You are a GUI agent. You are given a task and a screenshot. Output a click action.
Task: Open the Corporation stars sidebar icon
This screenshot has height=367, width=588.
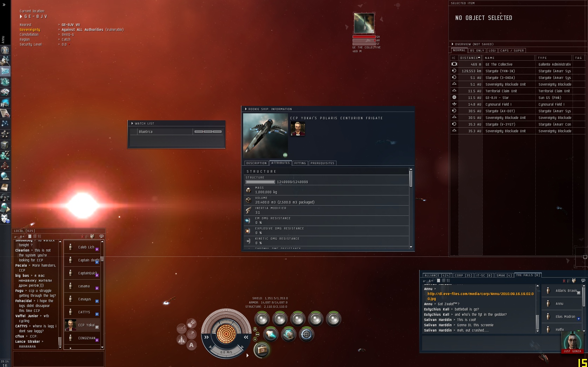(5, 134)
